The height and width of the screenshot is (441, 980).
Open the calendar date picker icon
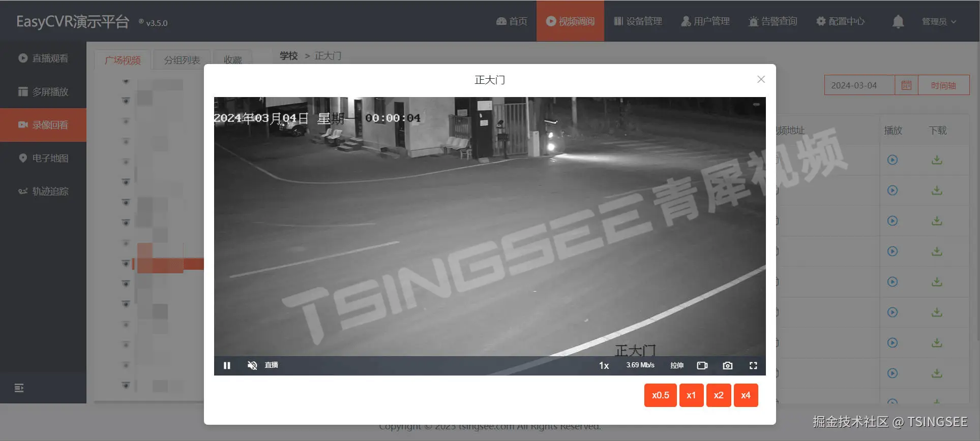point(906,85)
